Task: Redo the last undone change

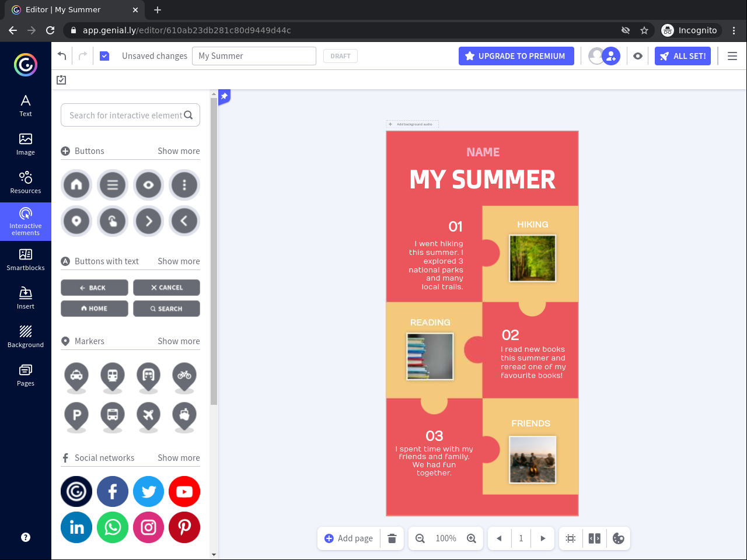Action: [x=83, y=56]
